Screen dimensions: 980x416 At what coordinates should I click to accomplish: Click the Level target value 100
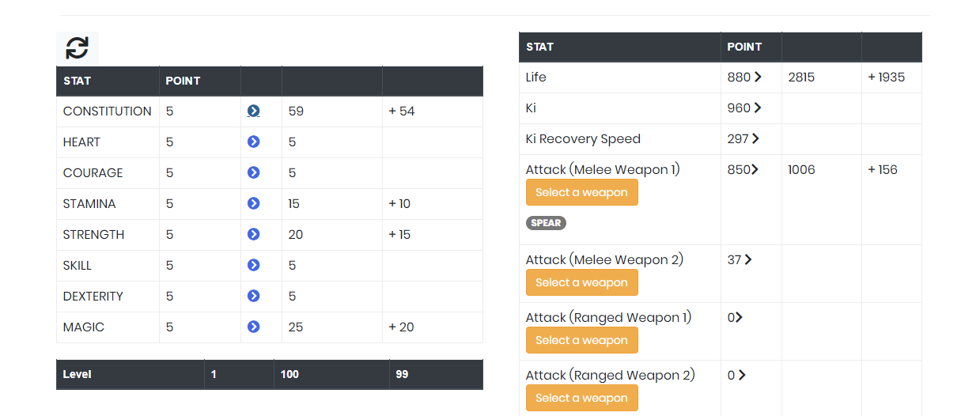[289, 374]
